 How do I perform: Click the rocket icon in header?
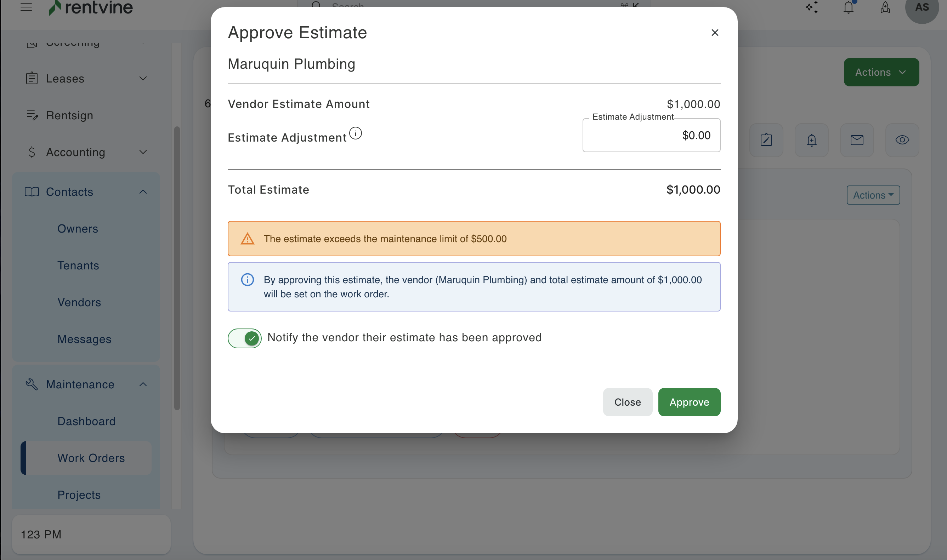(x=885, y=7)
